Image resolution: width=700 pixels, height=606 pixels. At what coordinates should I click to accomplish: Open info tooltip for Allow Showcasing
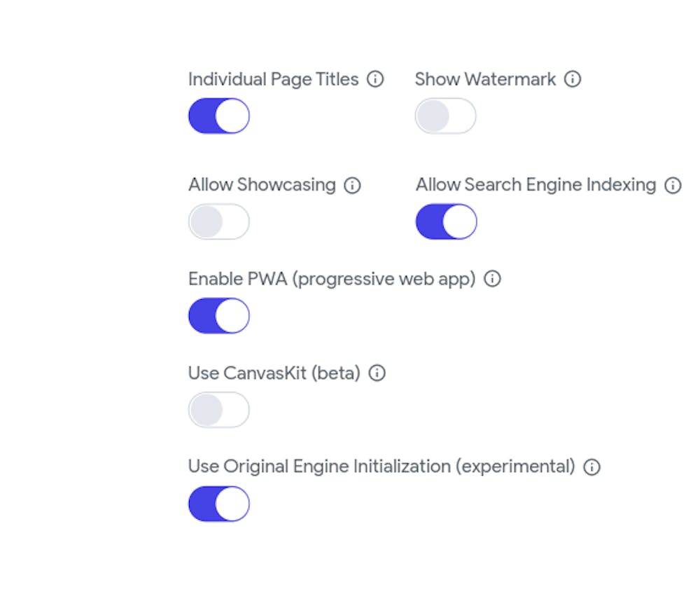point(352,186)
